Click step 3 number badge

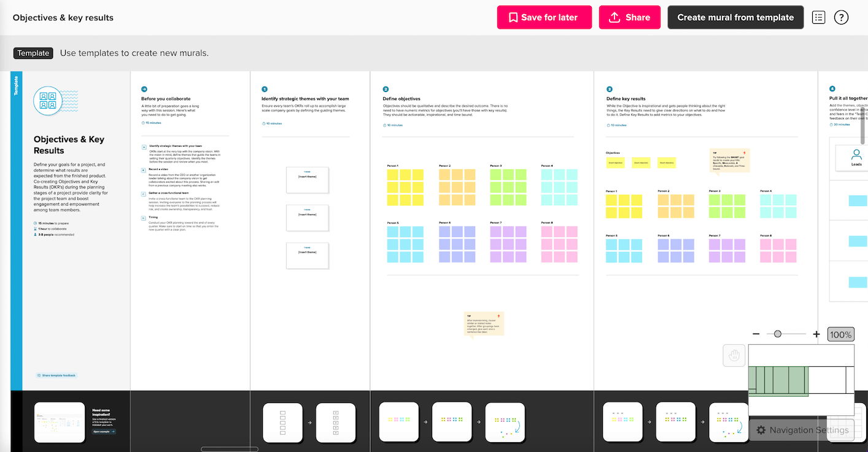tap(610, 89)
